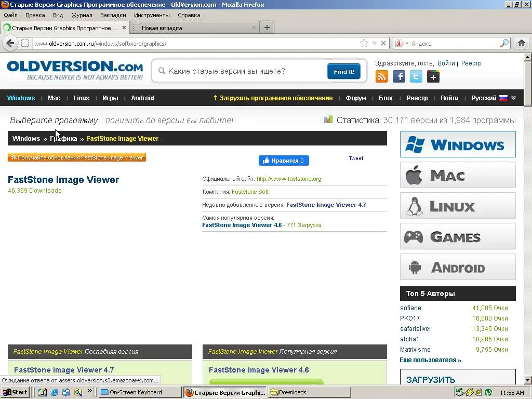Click page scrollbar up arrow
532x399 pixels.
click(528, 57)
